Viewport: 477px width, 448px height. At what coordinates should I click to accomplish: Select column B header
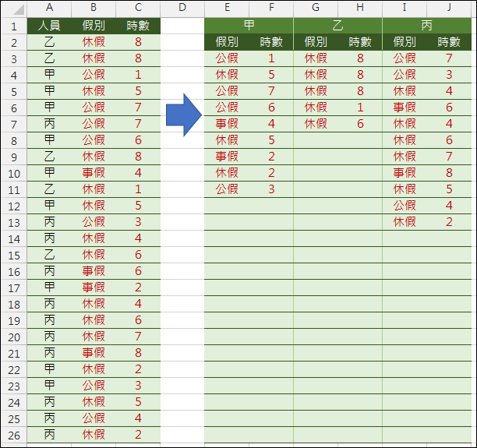[94, 8]
